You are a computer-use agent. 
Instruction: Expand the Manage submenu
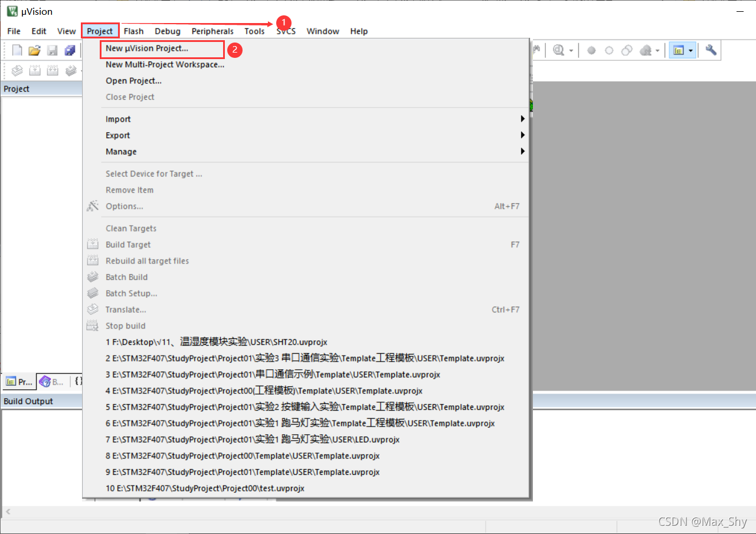tap(306, 152)
